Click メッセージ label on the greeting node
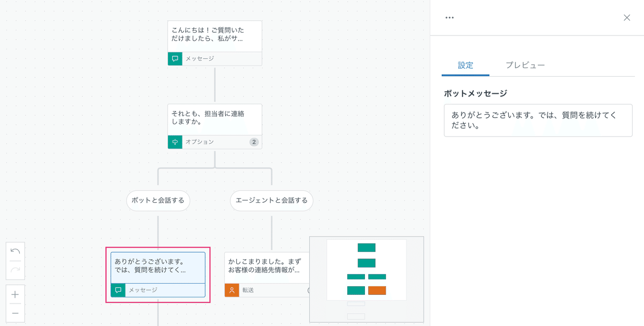Screen dimensions: 644x326 (x=200, y=58)
